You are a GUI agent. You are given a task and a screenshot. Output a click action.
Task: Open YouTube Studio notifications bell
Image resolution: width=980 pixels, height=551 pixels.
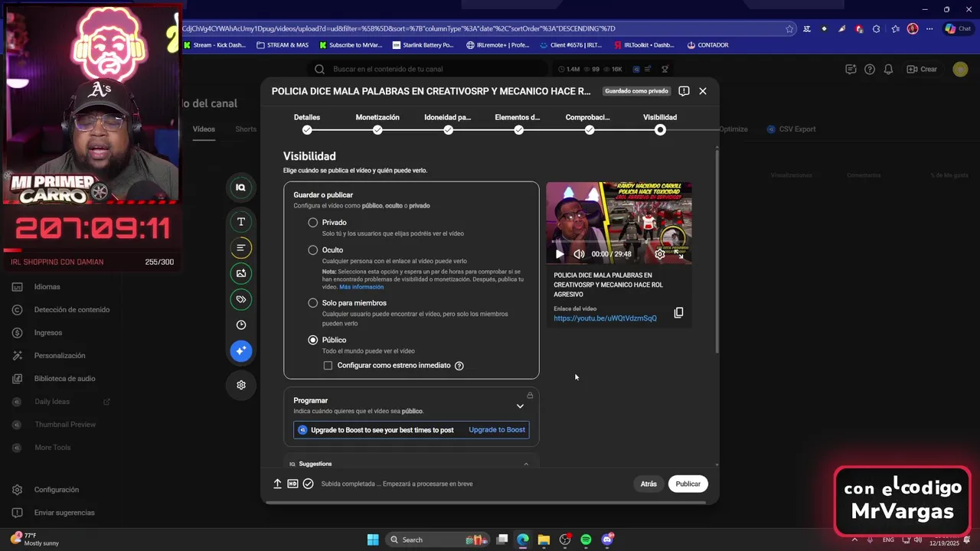point(888,69)
